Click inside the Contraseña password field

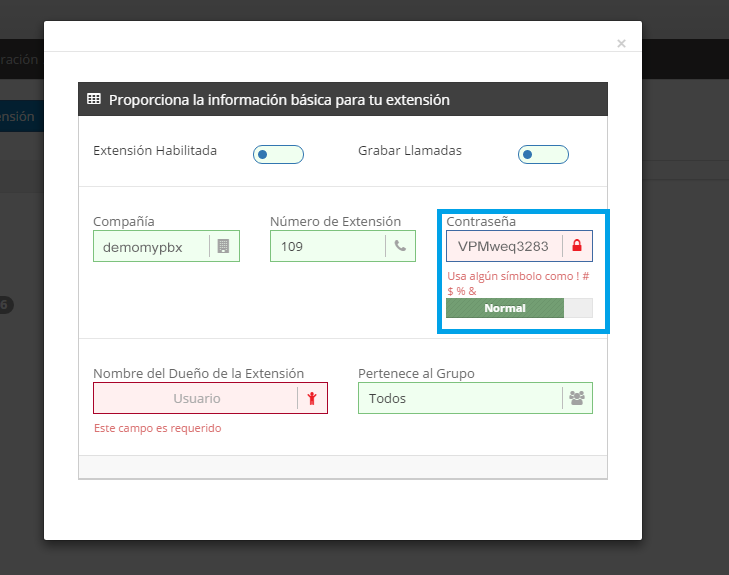tap(503, 246)
